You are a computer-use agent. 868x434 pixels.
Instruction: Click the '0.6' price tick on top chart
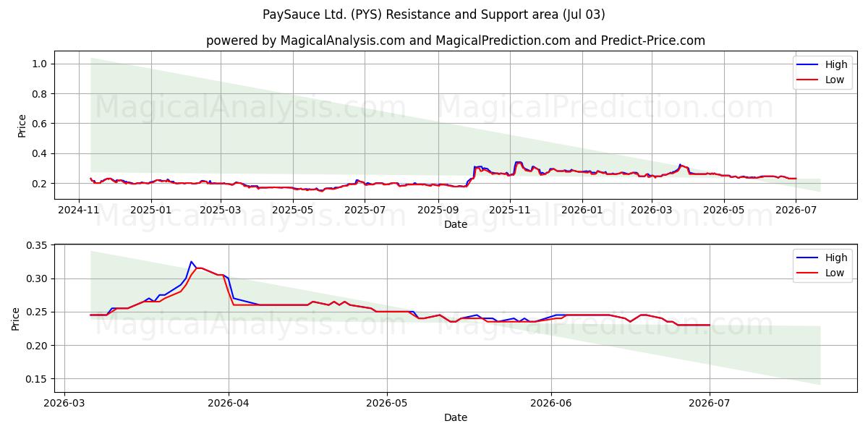pyautogui.click(x=39, y=124)
